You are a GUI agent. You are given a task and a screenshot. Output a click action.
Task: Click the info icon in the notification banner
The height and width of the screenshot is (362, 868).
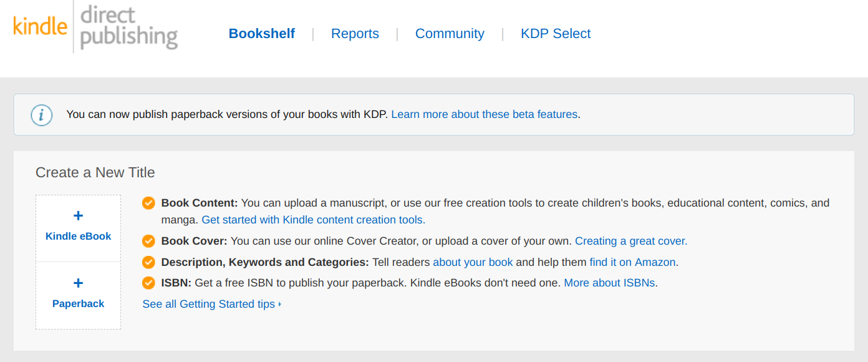click(42, 115)
